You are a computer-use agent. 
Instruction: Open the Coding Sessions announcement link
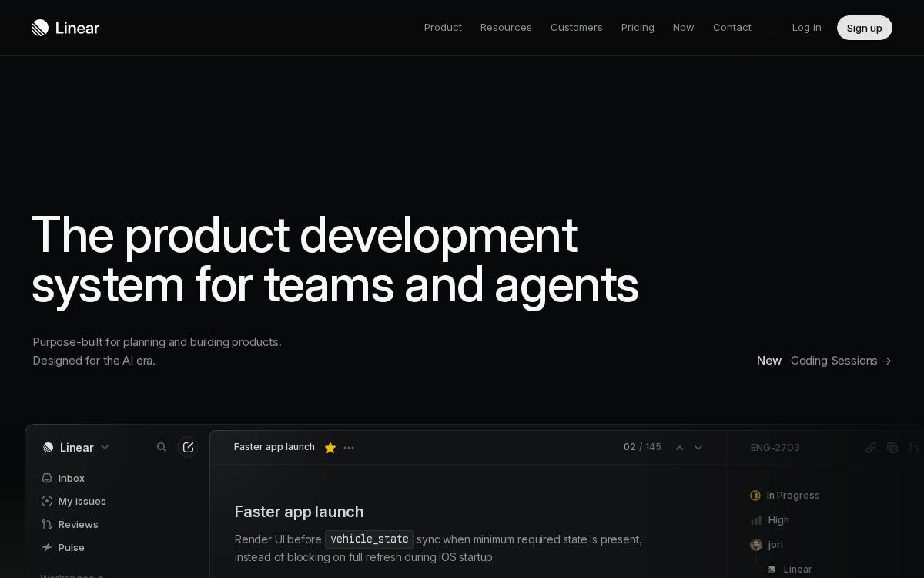tap(841, 361)
